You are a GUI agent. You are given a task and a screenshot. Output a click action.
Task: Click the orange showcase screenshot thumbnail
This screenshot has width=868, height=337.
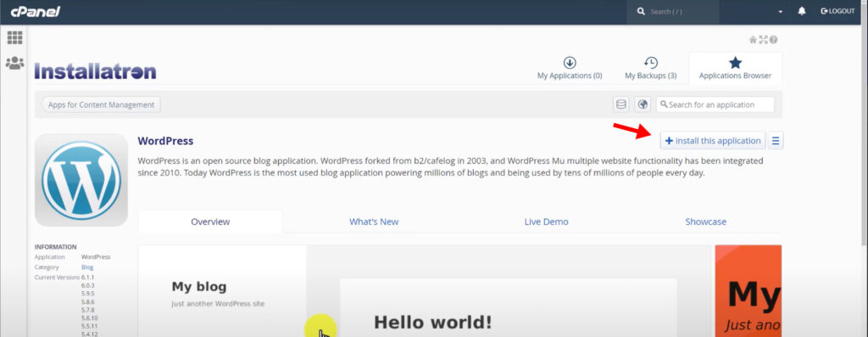(748, 291)
